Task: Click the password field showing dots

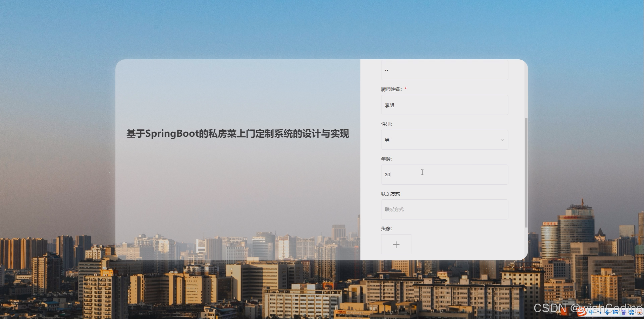Action: (444, 70)
